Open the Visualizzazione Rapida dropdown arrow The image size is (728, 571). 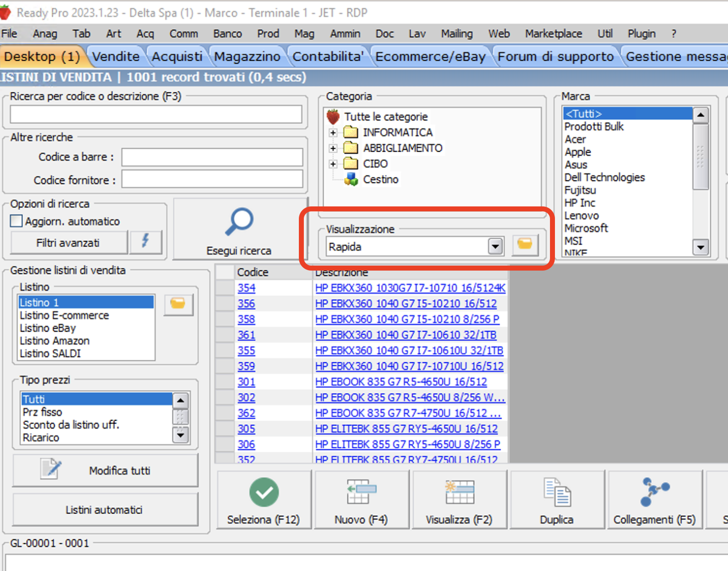(495, 246)
